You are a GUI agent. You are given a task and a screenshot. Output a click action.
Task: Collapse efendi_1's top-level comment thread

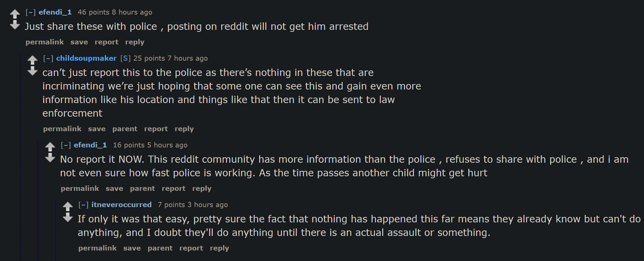(30, 13)
